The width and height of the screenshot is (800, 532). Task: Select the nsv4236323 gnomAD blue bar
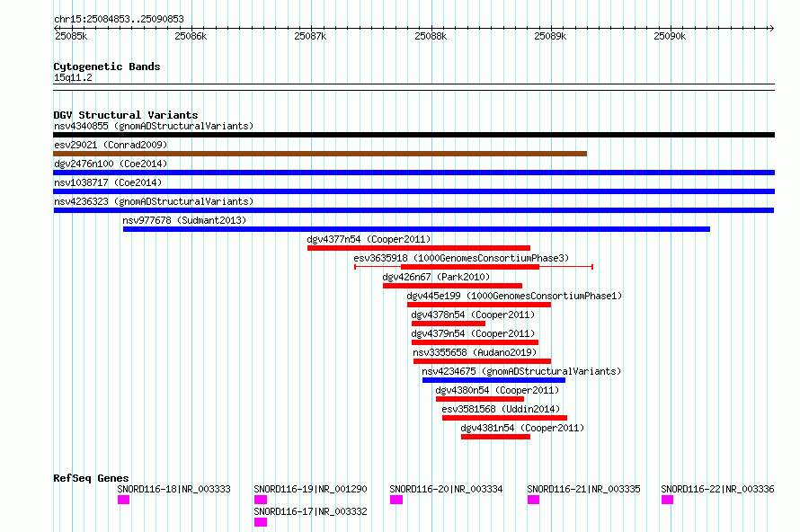click(413, 210)
